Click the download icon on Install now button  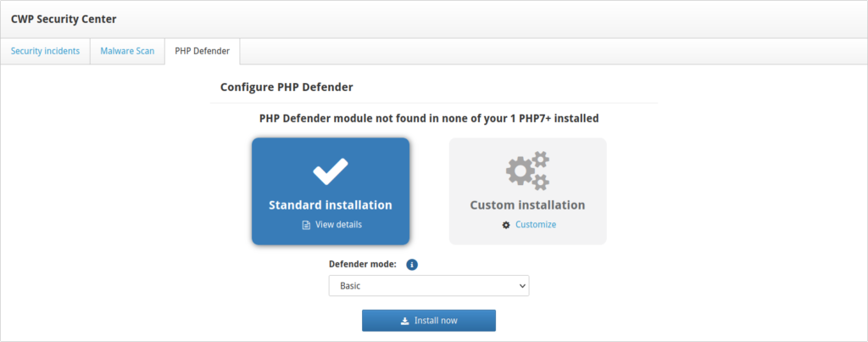(x=404, y=321)
